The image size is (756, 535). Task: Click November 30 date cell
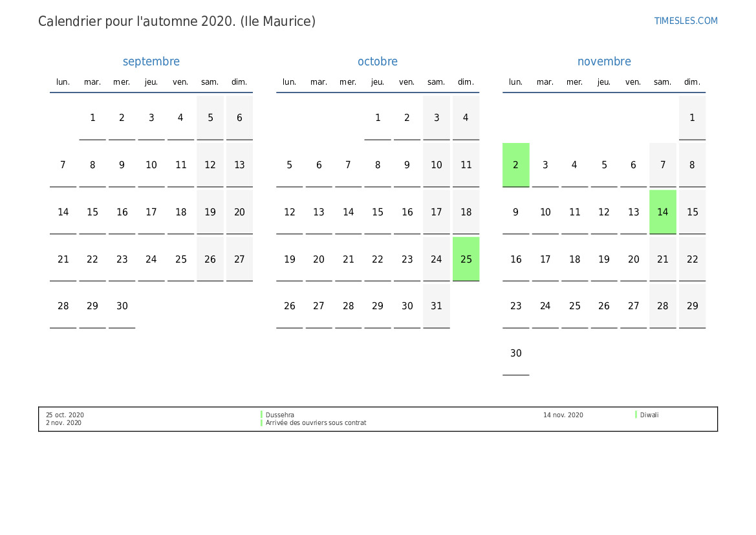(515, 353)
